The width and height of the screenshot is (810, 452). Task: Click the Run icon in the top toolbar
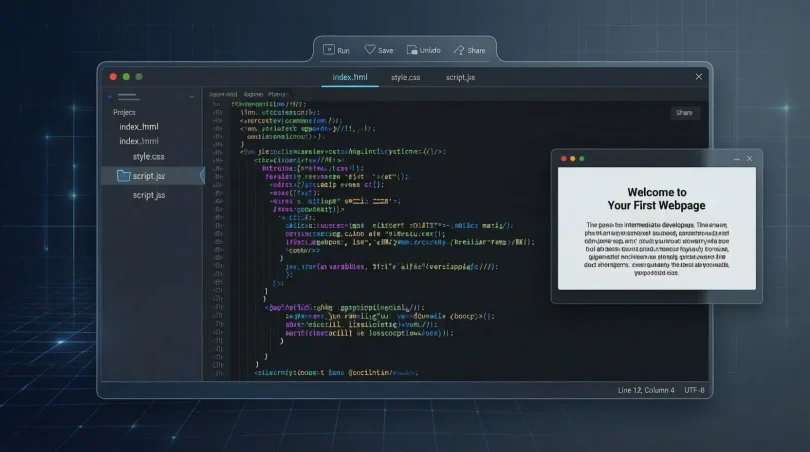[329, 50]
